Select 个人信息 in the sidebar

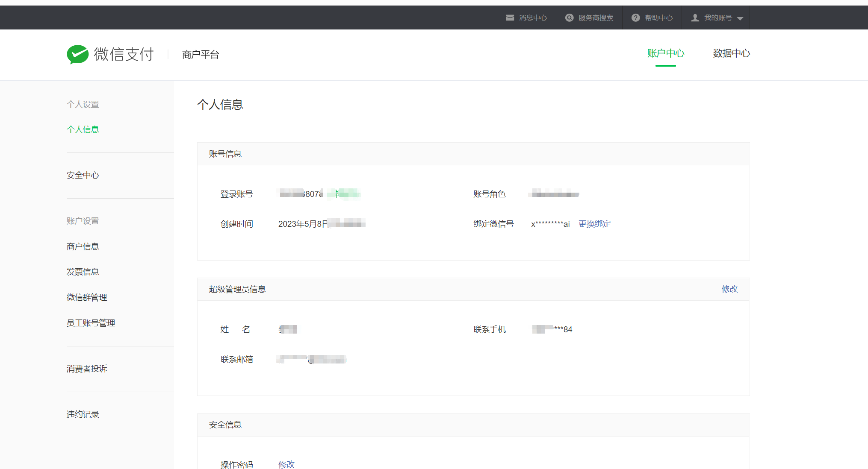(x=83, y=129)
